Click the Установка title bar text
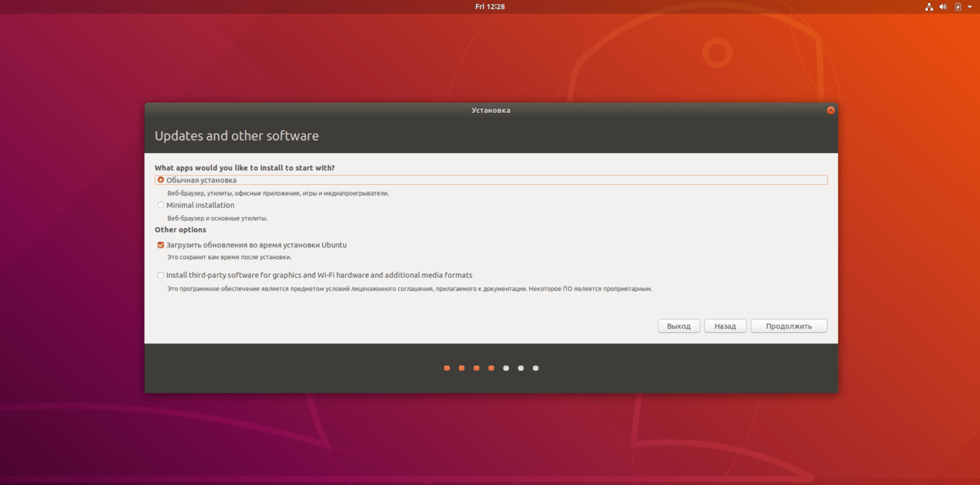The width and height of the screenshot is (980, 485). (x=492, y=110)
